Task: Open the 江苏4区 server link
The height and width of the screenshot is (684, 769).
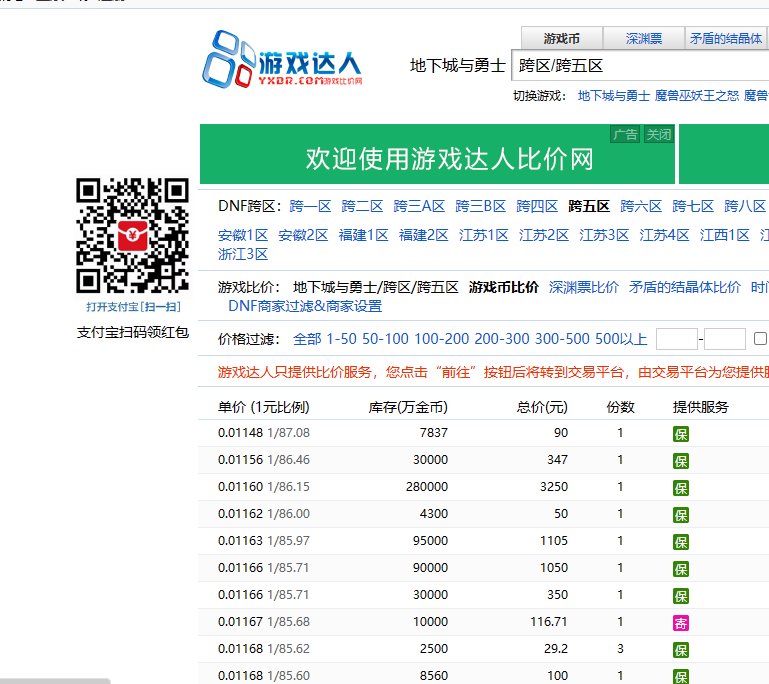Action: 665,235
